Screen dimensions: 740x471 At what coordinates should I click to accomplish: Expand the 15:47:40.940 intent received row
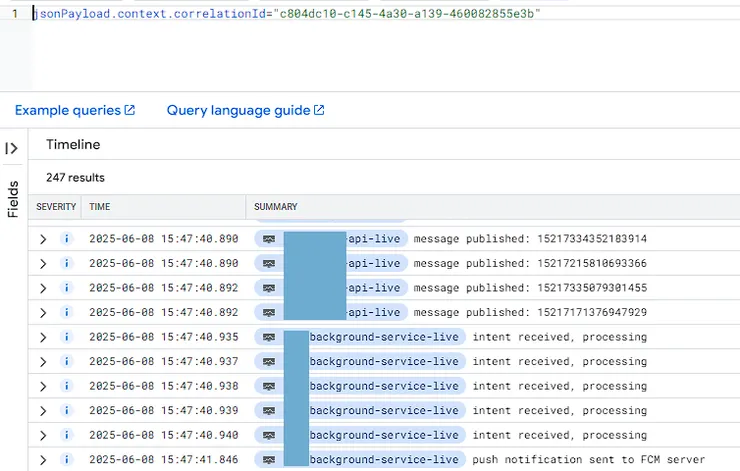43,436
